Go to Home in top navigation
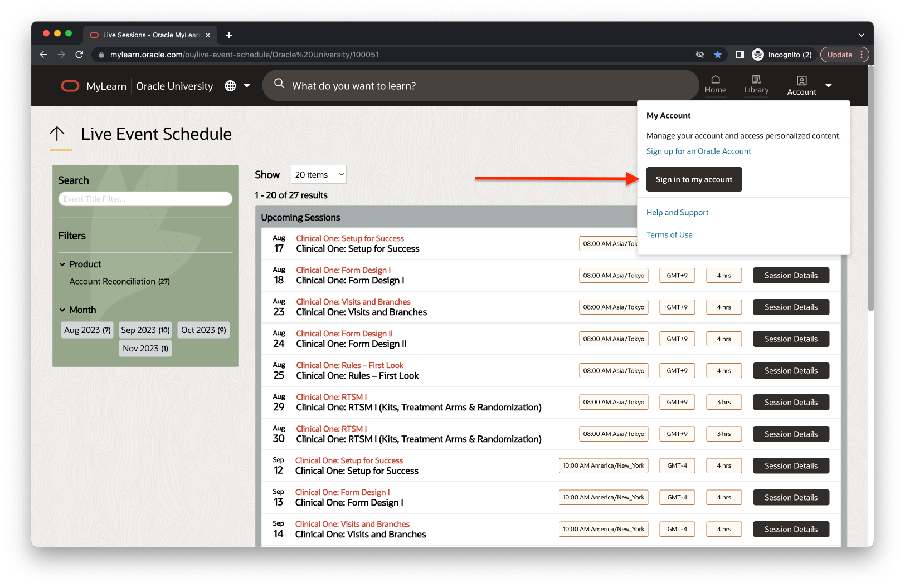 coord(716,85)
